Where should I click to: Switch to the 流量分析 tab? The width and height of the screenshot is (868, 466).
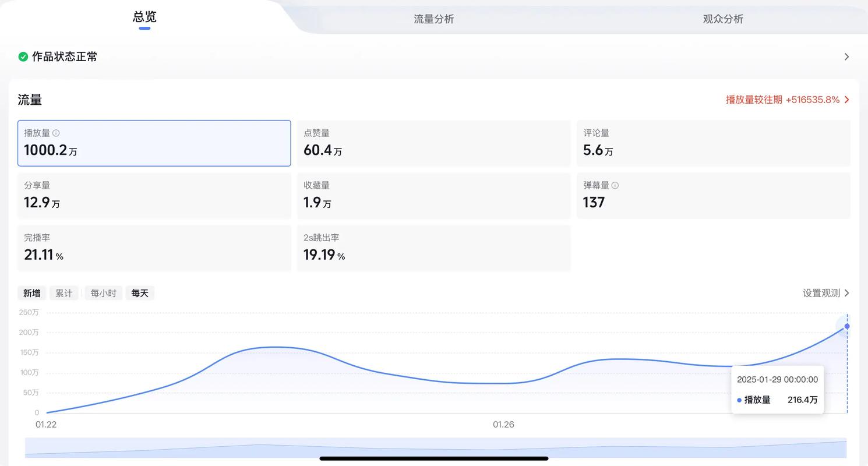pyautogui.click(x=433, y=19)
